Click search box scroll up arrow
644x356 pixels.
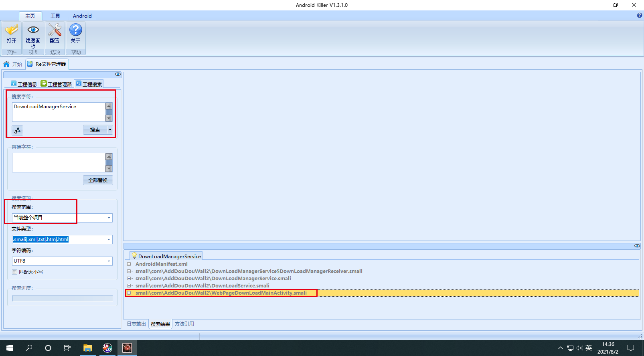[x=109, y=106]
